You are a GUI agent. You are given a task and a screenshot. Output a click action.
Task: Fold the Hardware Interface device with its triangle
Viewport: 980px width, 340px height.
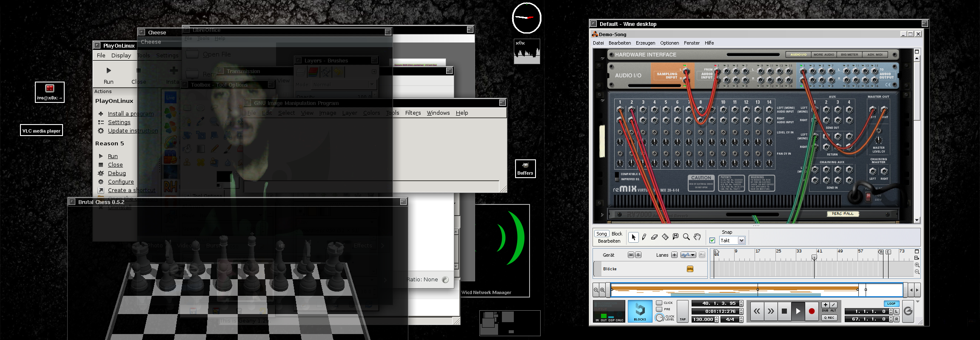click(x=602, y=58)
